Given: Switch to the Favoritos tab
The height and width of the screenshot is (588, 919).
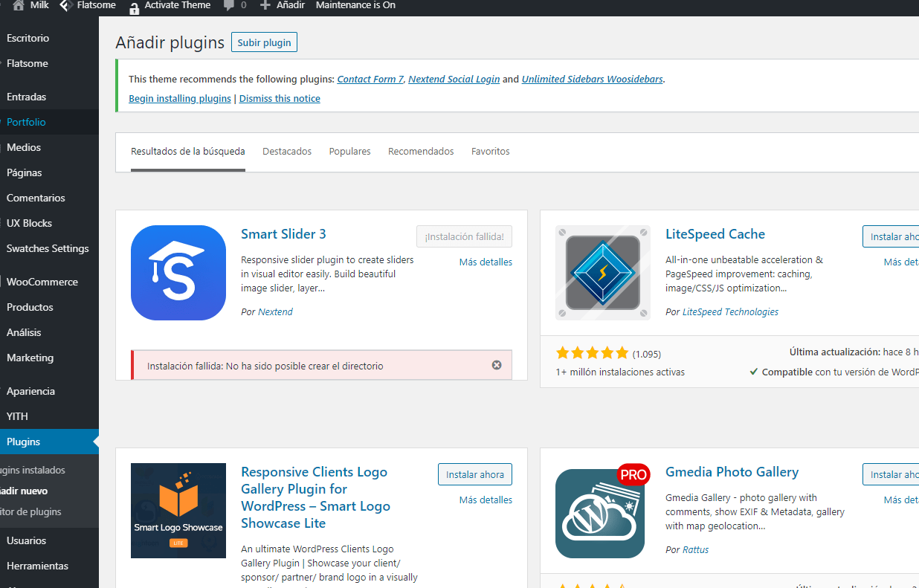Looking at the screenshot, I should click(x=491, y=151).
